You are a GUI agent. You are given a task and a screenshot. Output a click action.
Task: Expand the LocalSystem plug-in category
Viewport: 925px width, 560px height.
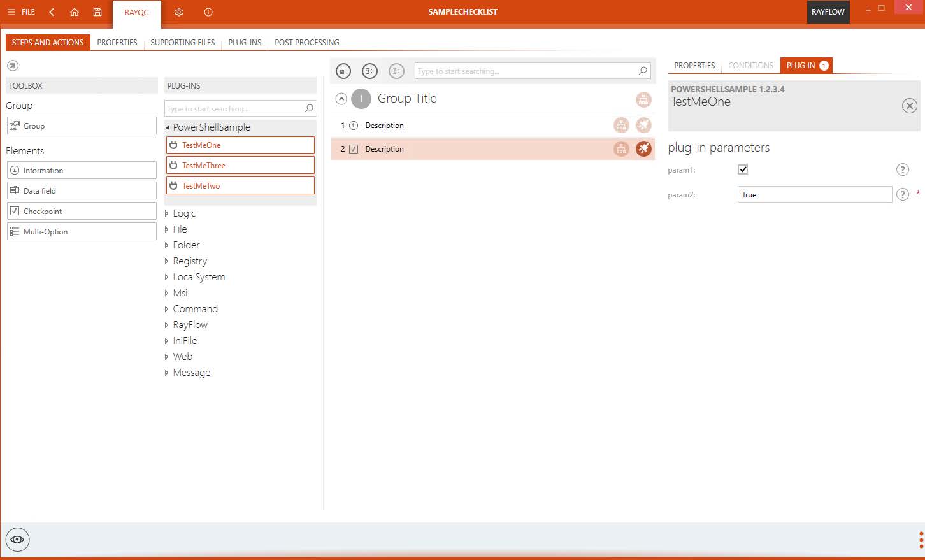pyautogui.click(x=167, y=277)
